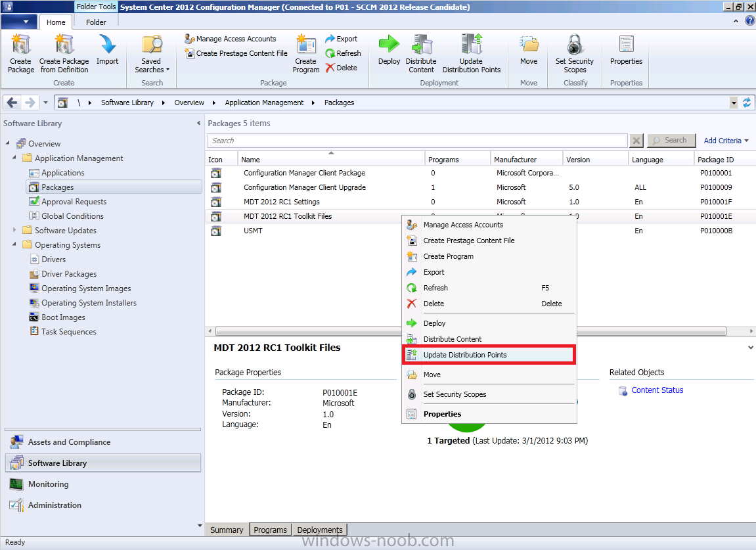Choose Set Security Scopes in context menu
Screen dimensions: 756x550
pos(489,394)
